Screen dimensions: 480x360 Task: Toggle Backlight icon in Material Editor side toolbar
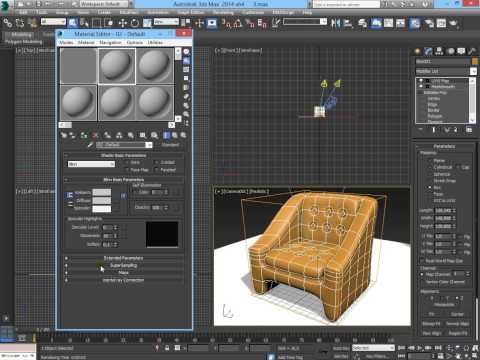[186, 60]
